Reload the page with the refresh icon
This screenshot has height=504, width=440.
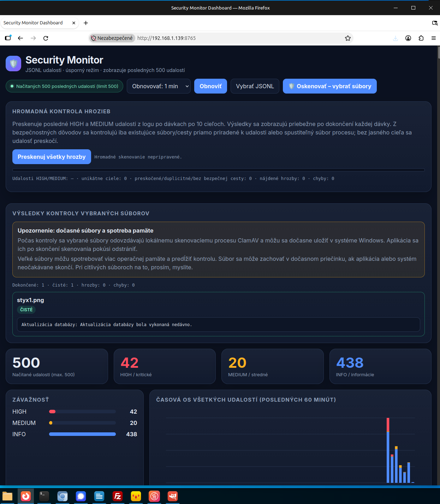pos(46,38)
